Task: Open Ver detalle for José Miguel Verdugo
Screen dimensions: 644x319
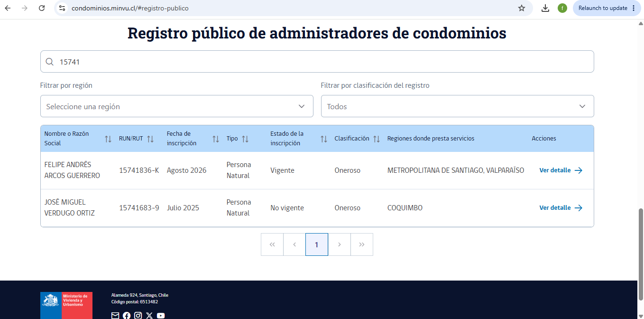Action: (x=561, y=208)
